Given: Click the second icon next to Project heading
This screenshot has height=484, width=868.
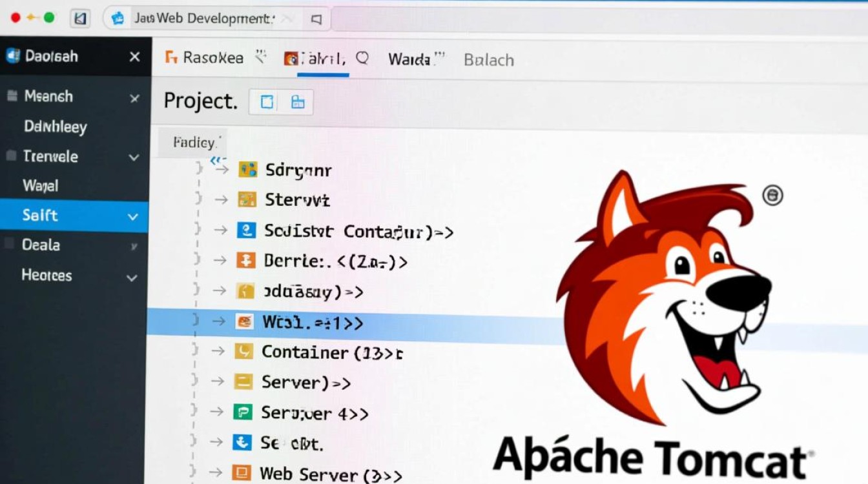Looking at the screenshot, I should pos(297,102).
